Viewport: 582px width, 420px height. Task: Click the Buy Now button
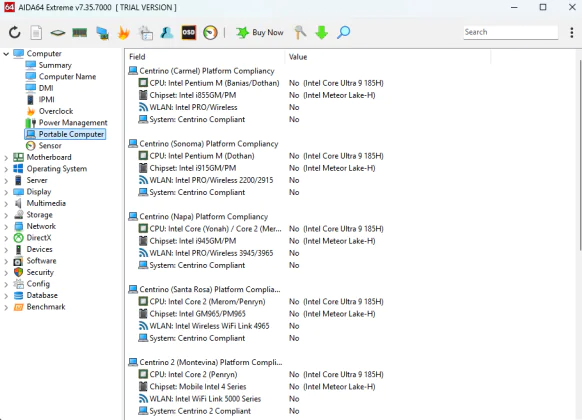[x=259, y=33]
